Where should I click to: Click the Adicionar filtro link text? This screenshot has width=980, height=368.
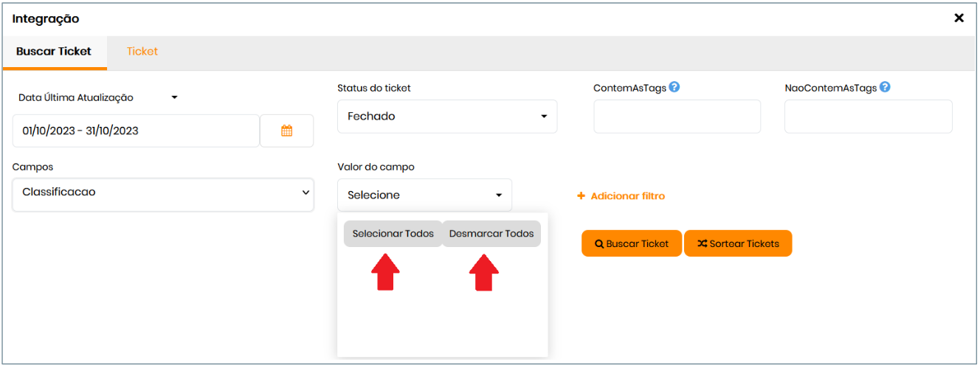click(627, 196)
